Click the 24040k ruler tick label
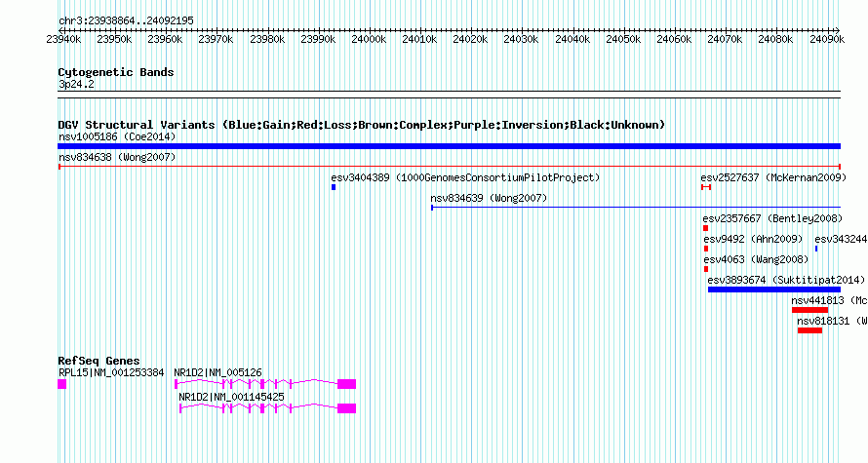 click(572, 39)
